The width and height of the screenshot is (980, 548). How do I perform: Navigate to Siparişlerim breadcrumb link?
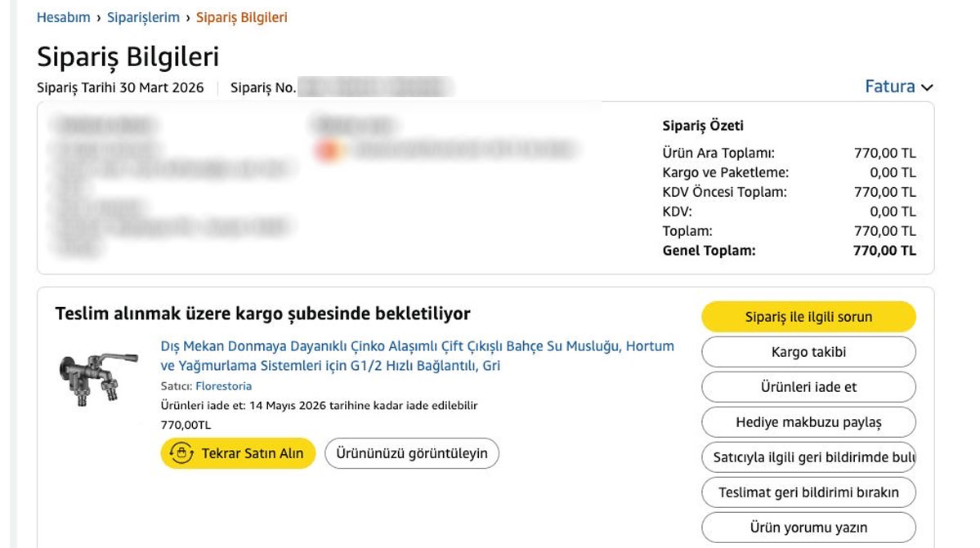pos(143,17)
